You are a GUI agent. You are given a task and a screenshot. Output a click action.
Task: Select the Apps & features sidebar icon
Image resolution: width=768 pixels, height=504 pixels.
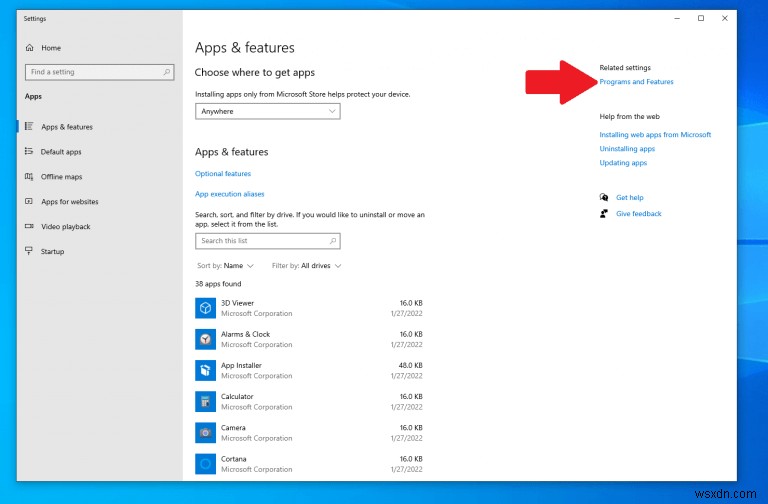[x=29, y=126]
